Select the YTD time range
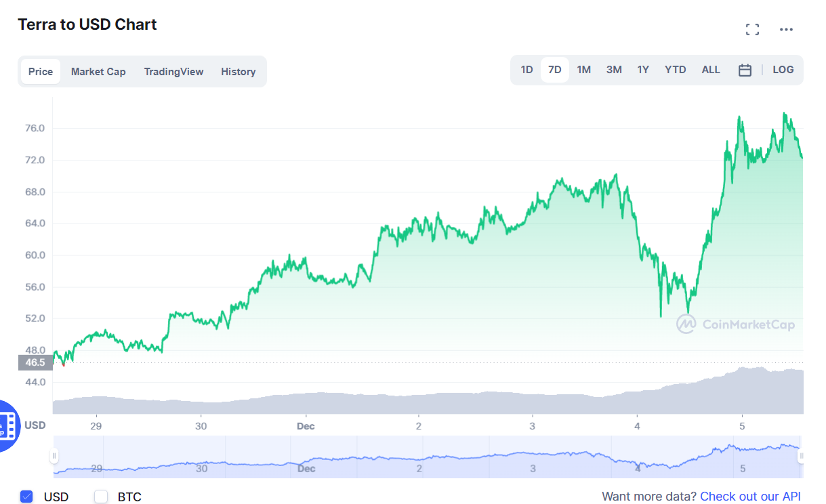Image resolution: width=826 pixels, height=504 pixels. click(x=675, y=70)
